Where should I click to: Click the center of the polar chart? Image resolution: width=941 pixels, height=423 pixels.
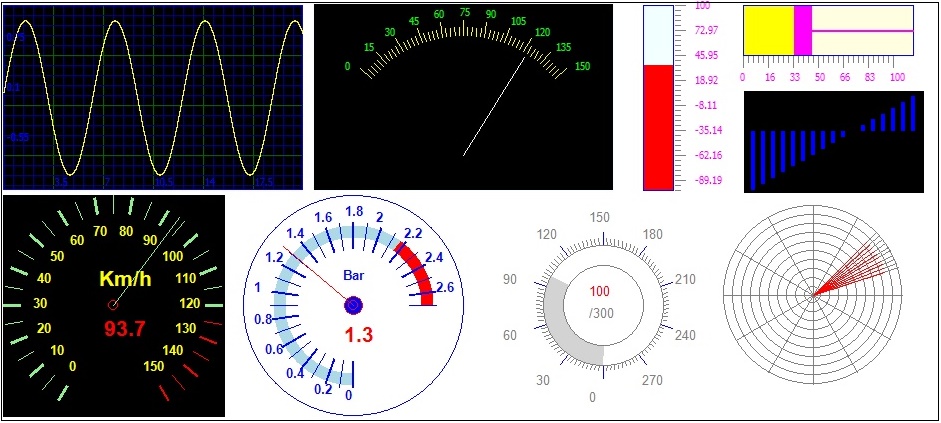[814, 295]
